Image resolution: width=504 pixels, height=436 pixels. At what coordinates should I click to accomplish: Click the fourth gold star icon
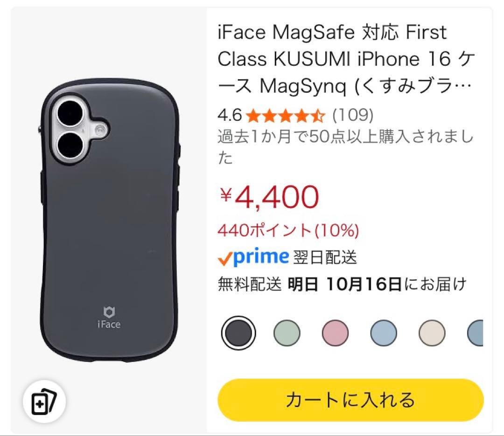click(302, 113)
